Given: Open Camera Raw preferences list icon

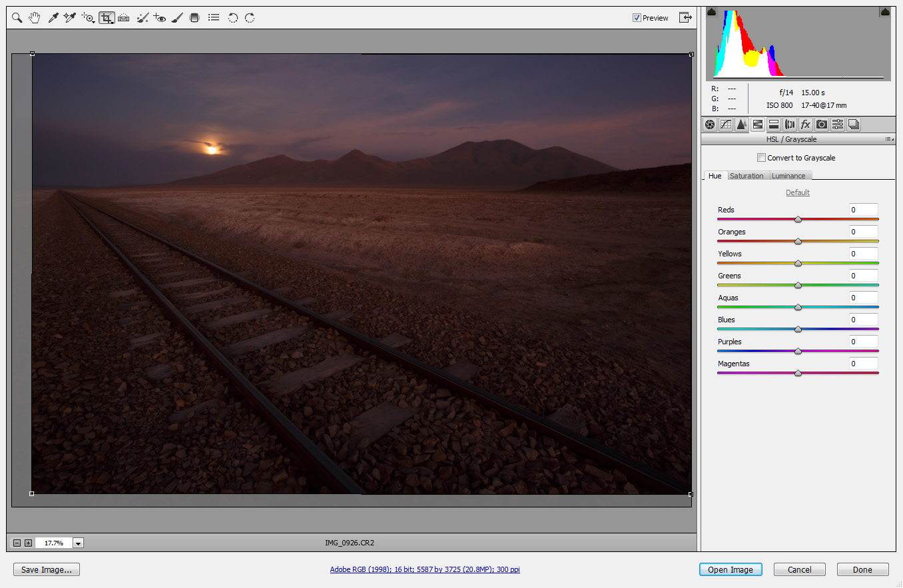Looking at the screenshot, I should point(213,18).
